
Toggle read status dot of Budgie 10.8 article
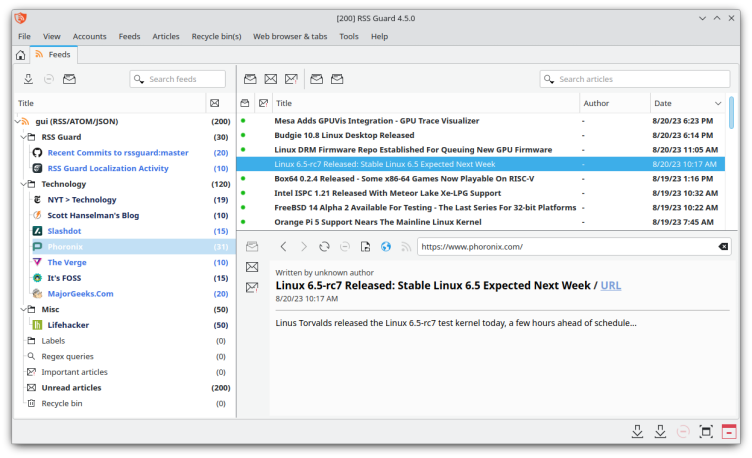[243, 135]
